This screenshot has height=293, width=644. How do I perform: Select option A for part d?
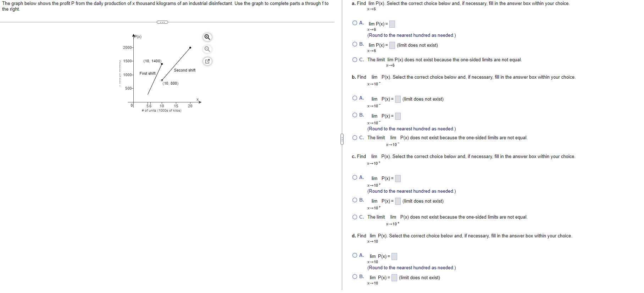pos(355,255)
